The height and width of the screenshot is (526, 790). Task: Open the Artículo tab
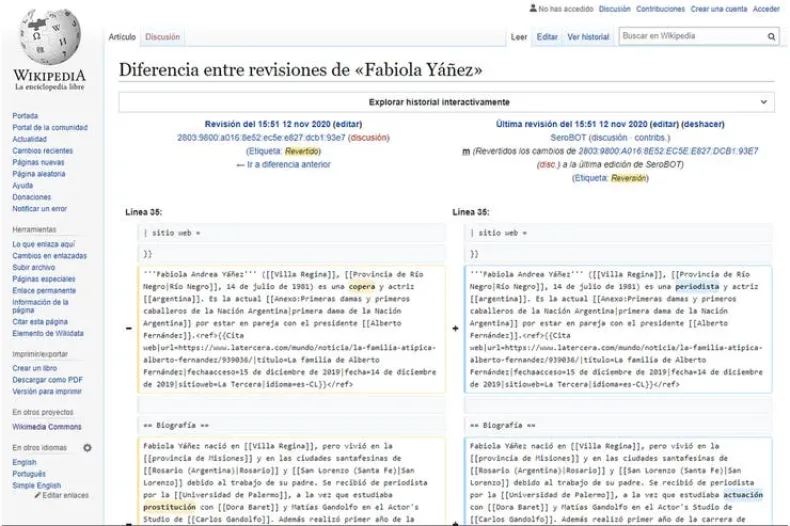(x=122, y=37)
